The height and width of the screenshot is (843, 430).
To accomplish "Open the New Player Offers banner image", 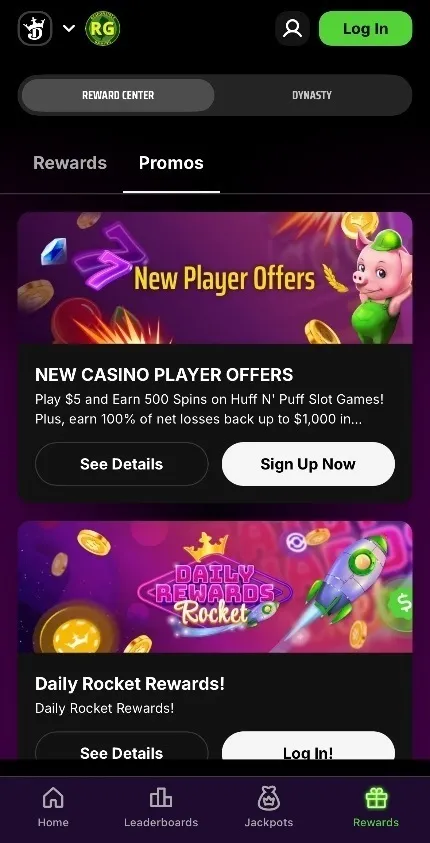I will [215, 278].
